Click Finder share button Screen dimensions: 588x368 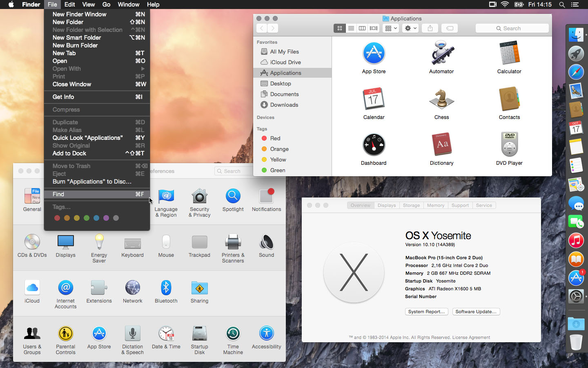click(430, 28)
